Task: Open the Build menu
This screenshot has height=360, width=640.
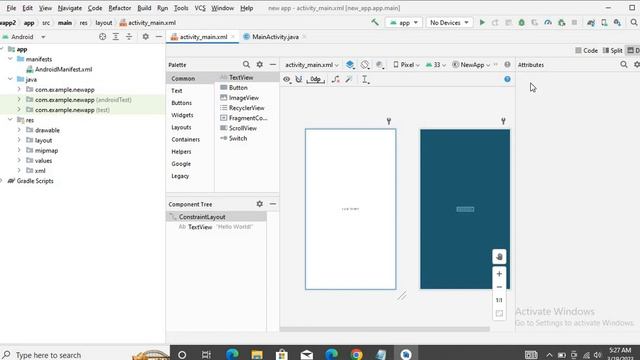Action: (144, 8)
